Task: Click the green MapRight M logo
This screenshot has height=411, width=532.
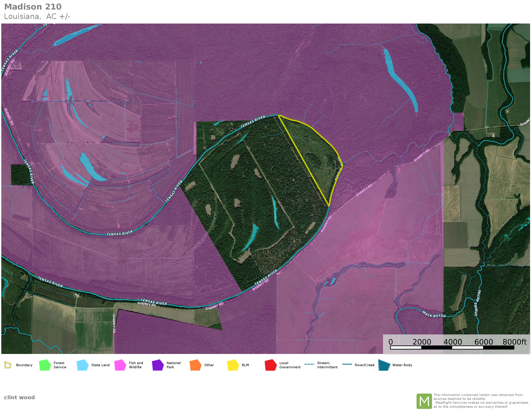Action: coord(424,401)
